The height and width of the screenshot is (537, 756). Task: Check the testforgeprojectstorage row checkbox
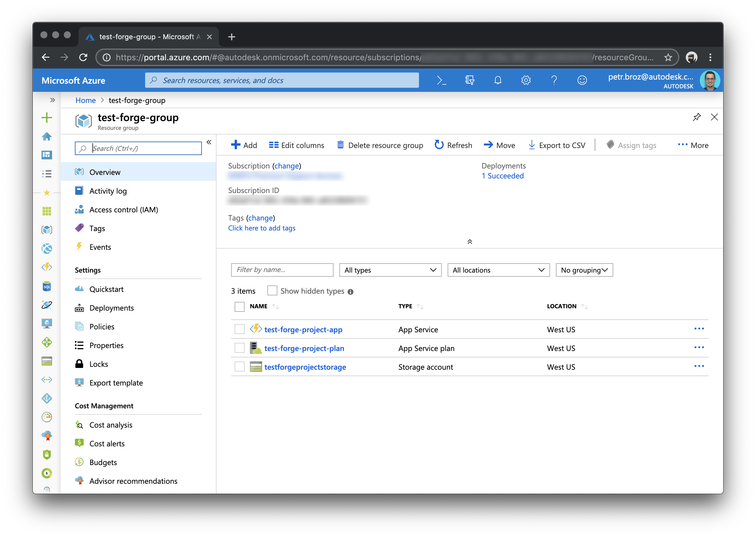tap(239, 367)
